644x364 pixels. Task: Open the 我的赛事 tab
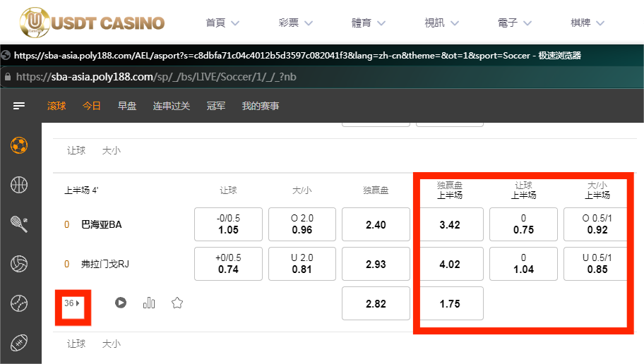click(261, 106)
